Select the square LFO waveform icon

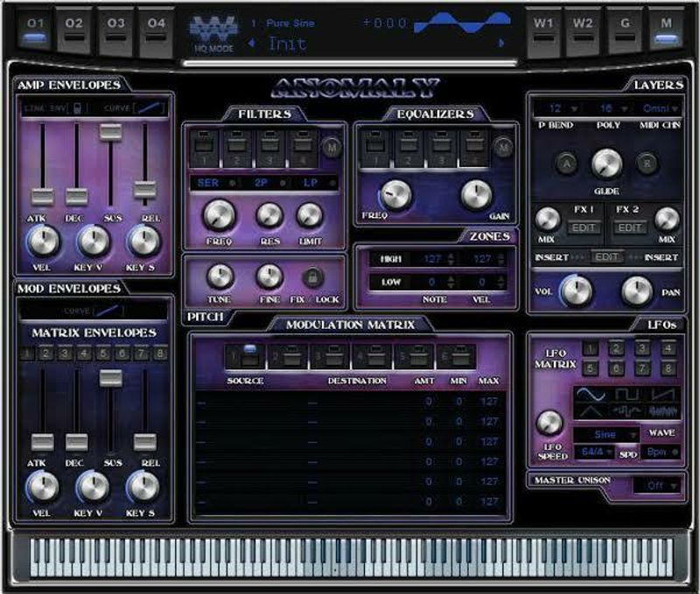point(627,395)
